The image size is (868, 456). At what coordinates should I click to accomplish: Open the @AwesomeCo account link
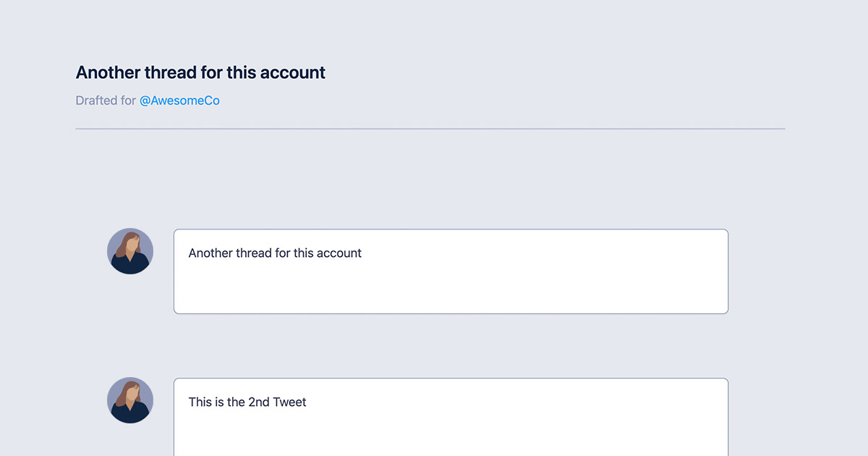click(179, 101)
